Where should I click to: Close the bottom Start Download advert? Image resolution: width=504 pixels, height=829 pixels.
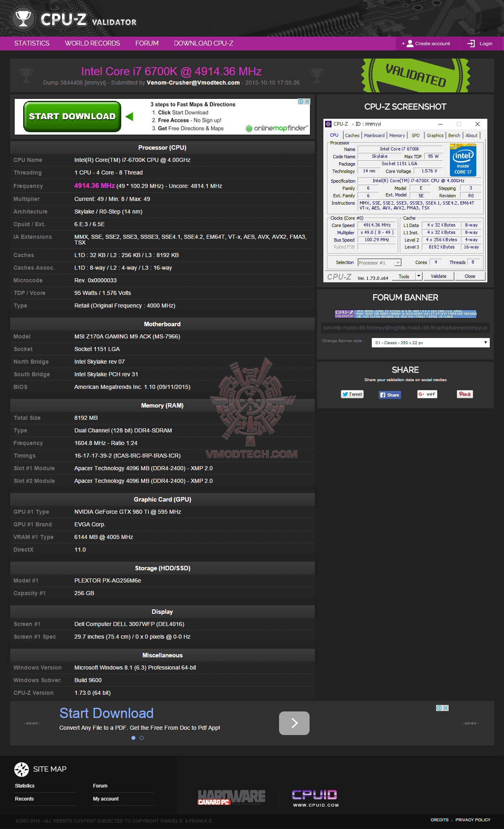pos(446,708)
